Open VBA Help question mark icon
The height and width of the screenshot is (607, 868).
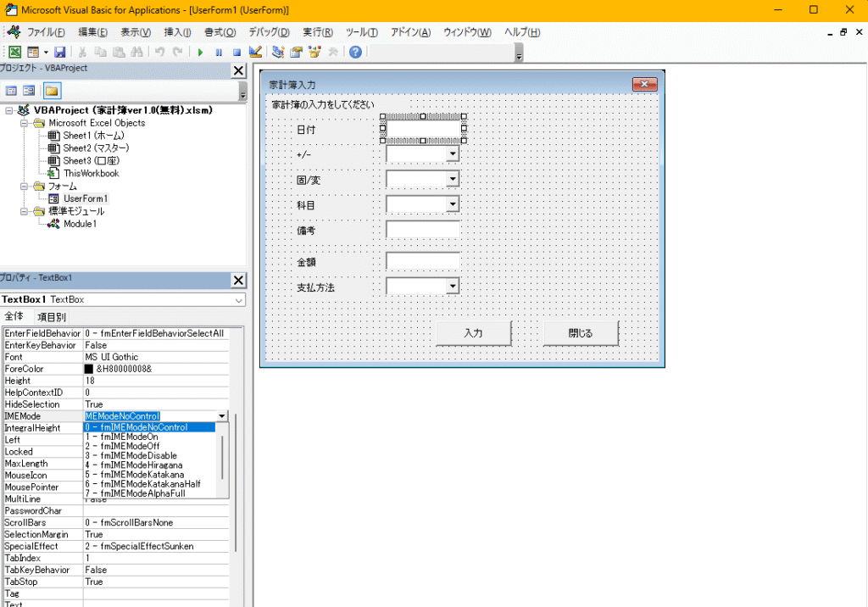coord(355,52)
